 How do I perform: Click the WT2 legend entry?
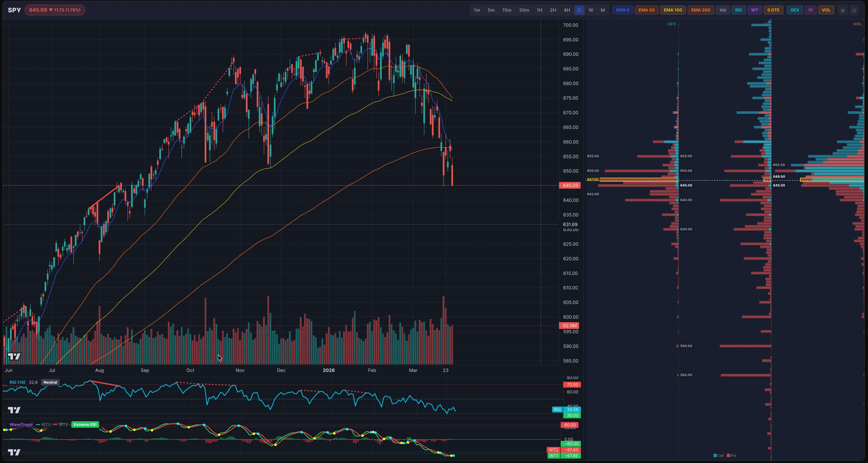pos(61,425)
